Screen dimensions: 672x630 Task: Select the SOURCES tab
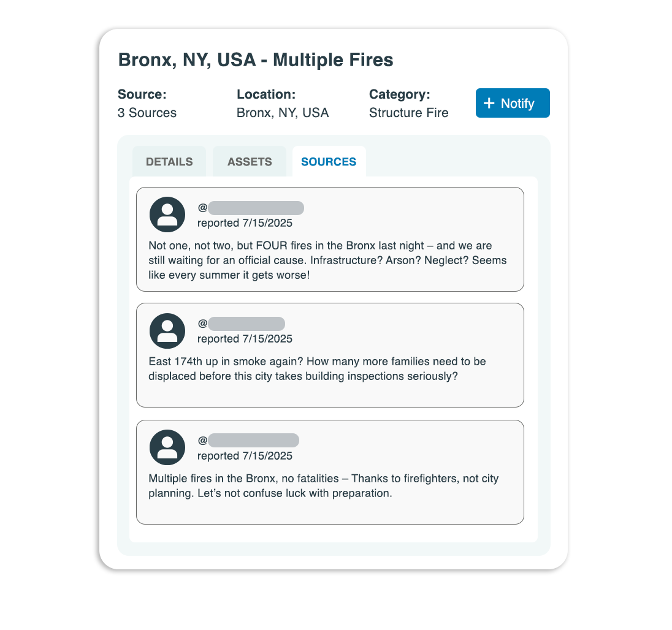click(329, 161)
